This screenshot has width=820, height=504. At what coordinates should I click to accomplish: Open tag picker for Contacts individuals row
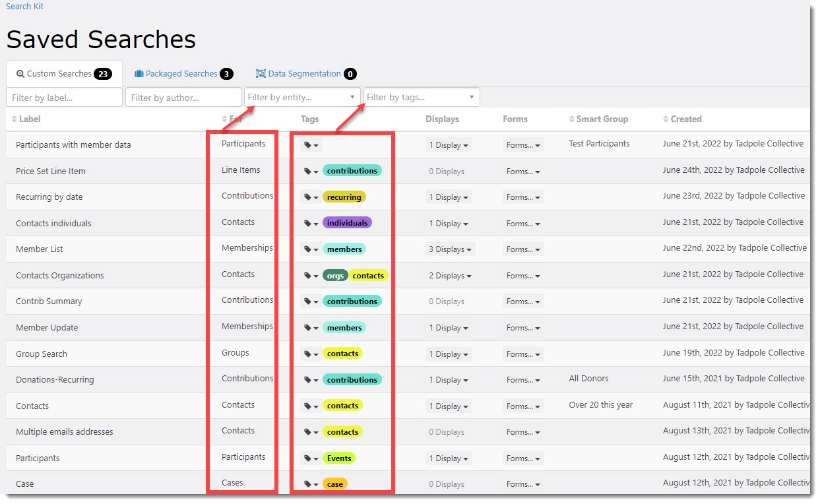[311, 223]
